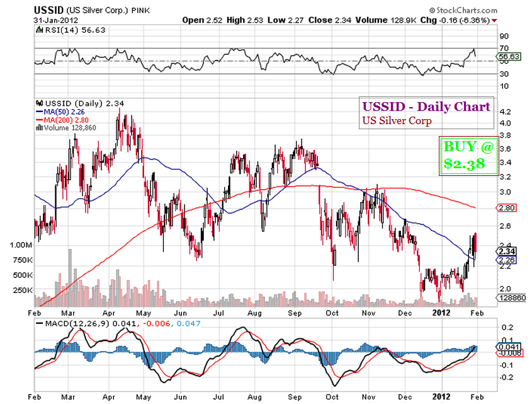Click 'Apr' on the MACD panel date axis
Viewport: 532px width, 404px height.
tap(108, 397)
